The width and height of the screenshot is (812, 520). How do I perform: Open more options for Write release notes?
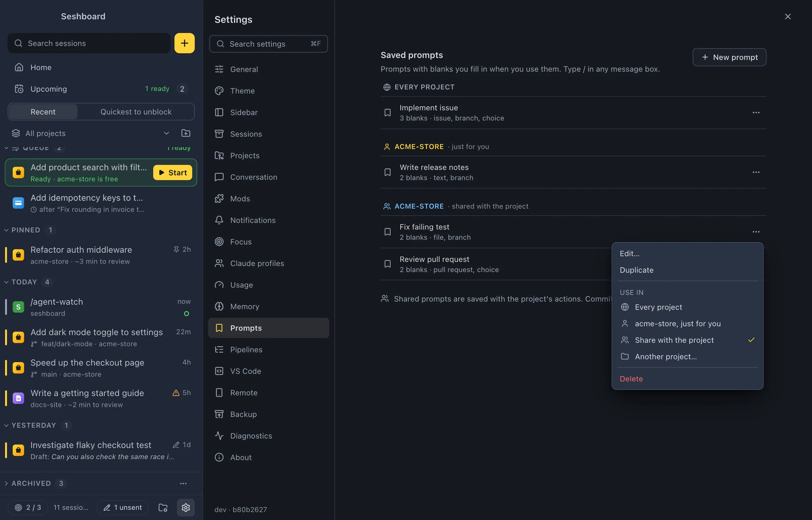(756, 172)
